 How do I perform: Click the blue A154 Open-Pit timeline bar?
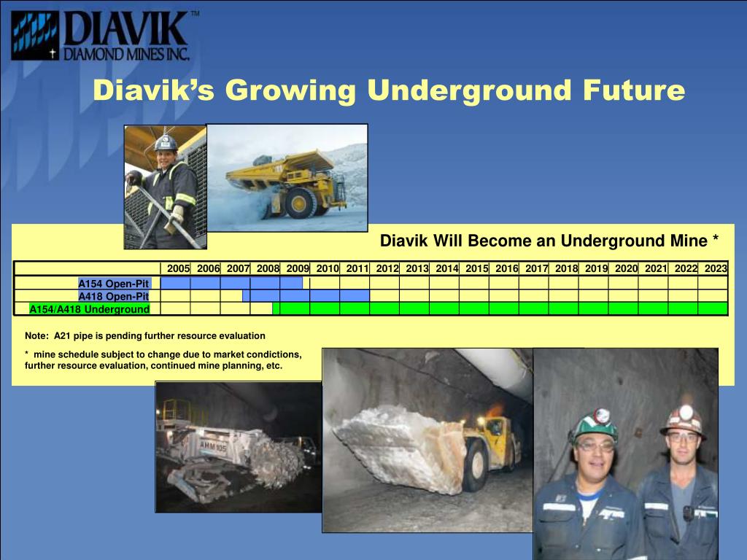click(231, 284)
